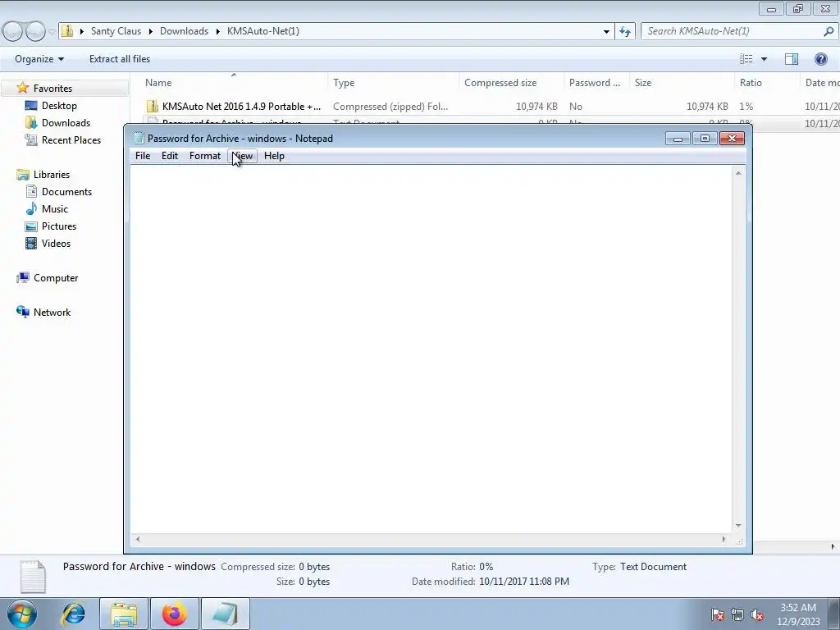The width and height of the screenshot is (840, 630).
Task: Expand arrow after Downloads breadcrumb
Action: coord(218,32)
